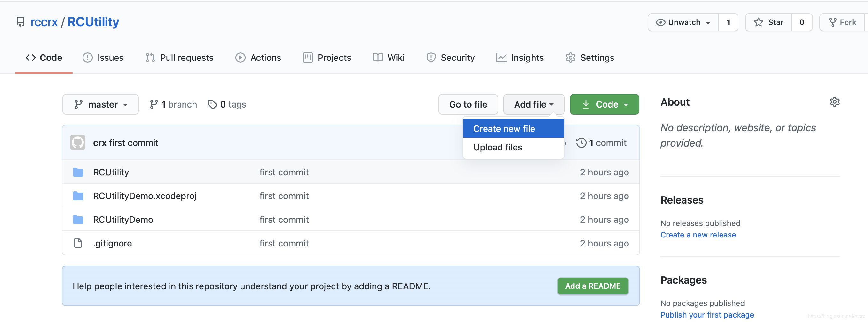View the Insights tab
The height and width of the screenshot is (322, 868).
tap(520, 58)
